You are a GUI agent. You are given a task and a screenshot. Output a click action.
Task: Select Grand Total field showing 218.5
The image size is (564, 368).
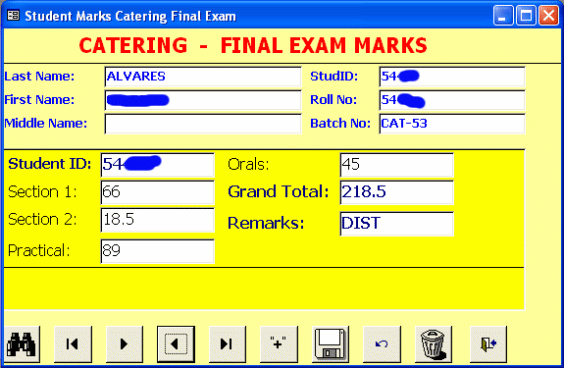tap(397, 192)
